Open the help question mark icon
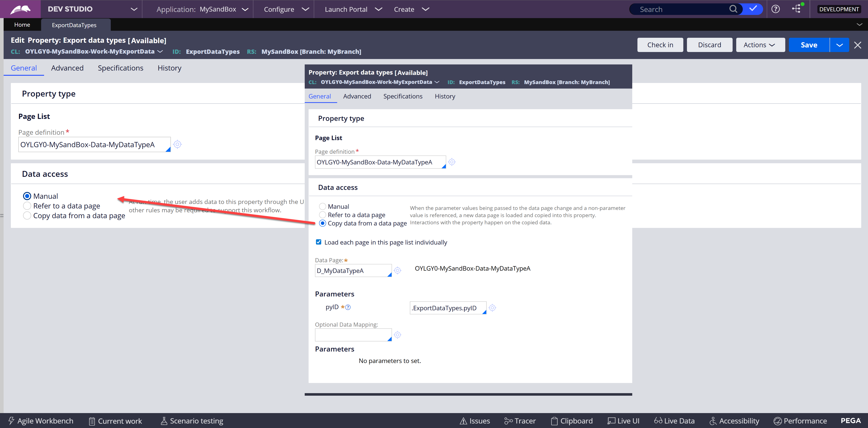The width and height of the screenshot is (868, 428). click(776, 9)
